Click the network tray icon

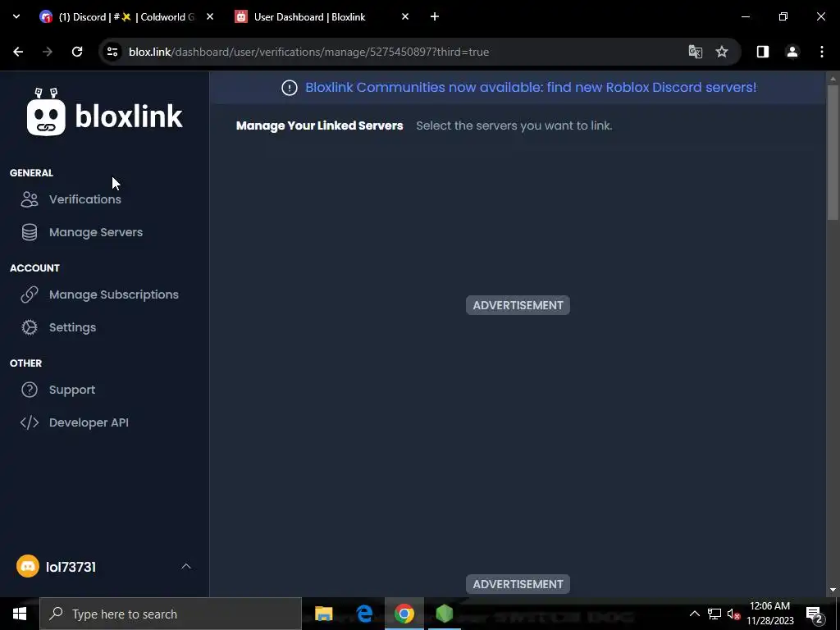point(714,614)
